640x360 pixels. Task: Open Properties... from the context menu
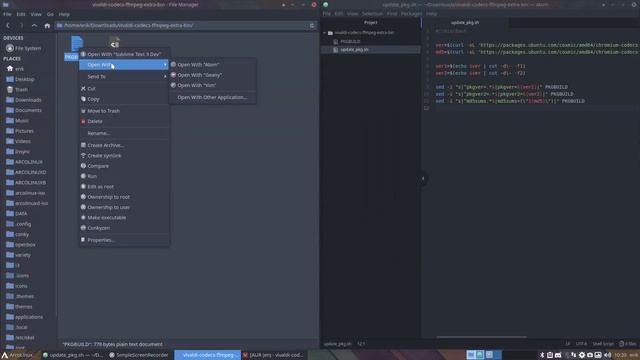pyautogui.click(x=124, y=240)
